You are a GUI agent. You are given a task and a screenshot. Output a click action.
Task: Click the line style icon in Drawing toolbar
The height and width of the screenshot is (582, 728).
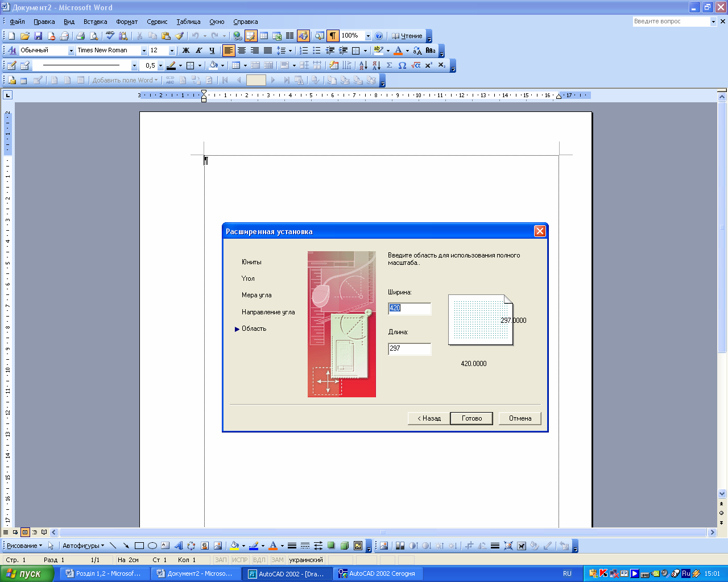coord(292,546)
